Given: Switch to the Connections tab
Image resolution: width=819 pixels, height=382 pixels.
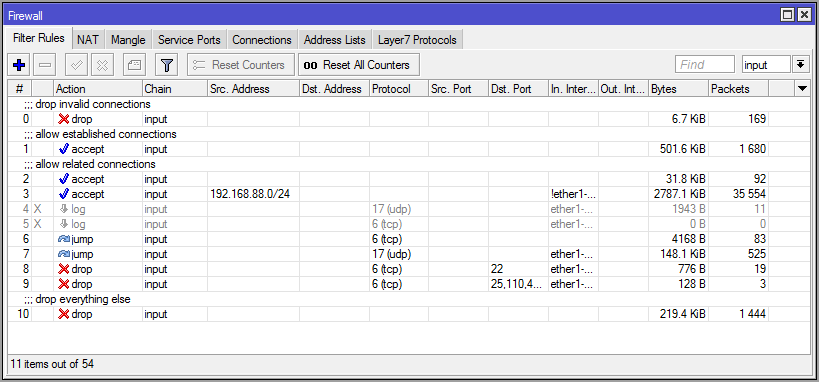Looking at the screenshot, I should pos(262,40).
